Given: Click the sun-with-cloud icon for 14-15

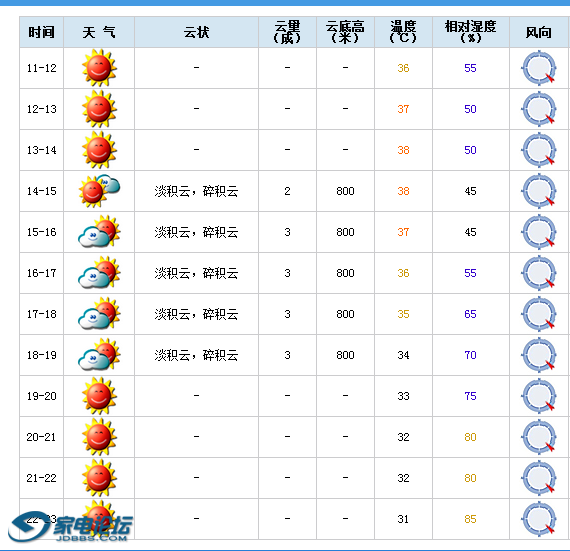Looking at the screenshot, I should (99, 191).
